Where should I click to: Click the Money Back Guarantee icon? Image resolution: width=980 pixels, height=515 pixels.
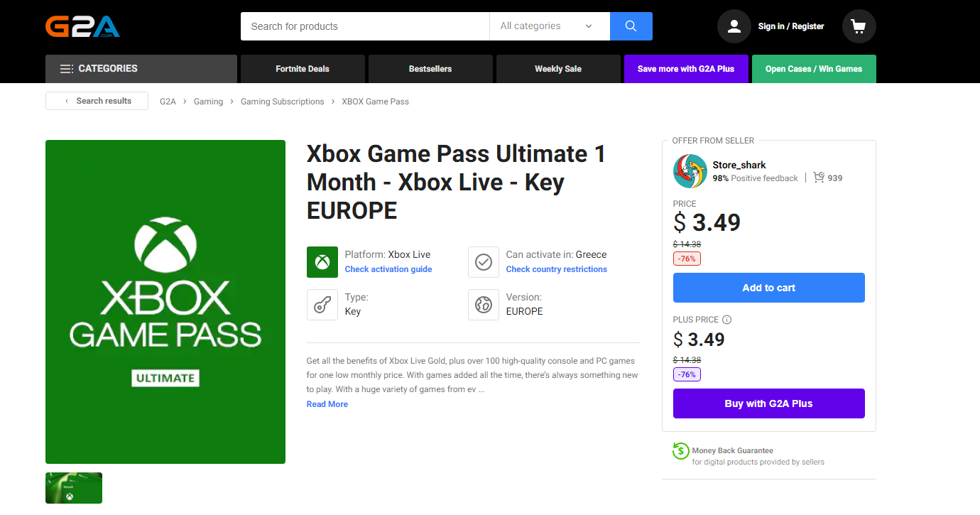(x=680, y=450)
